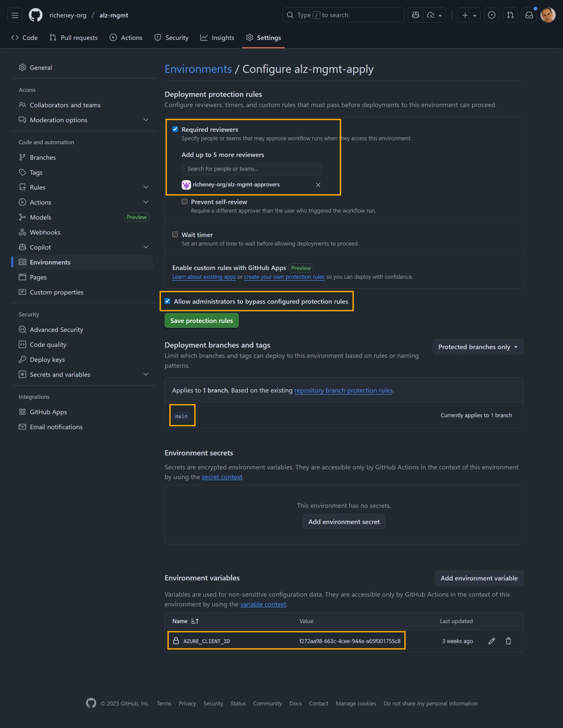Open the GitHub Copilot icon in header
The image size is (563, 728).
pos(415,15)
